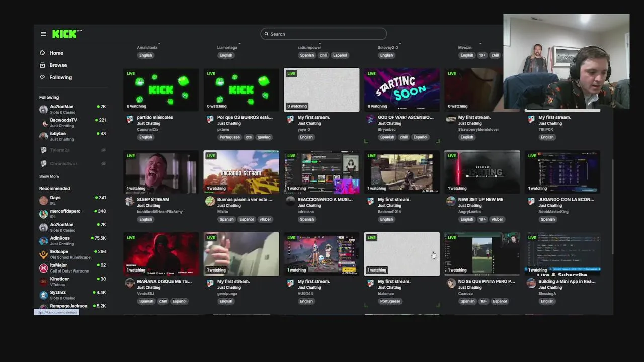Open BacwoodsTV's avatar in the Following list
The image size is (644, 362).
pos(44,123)
